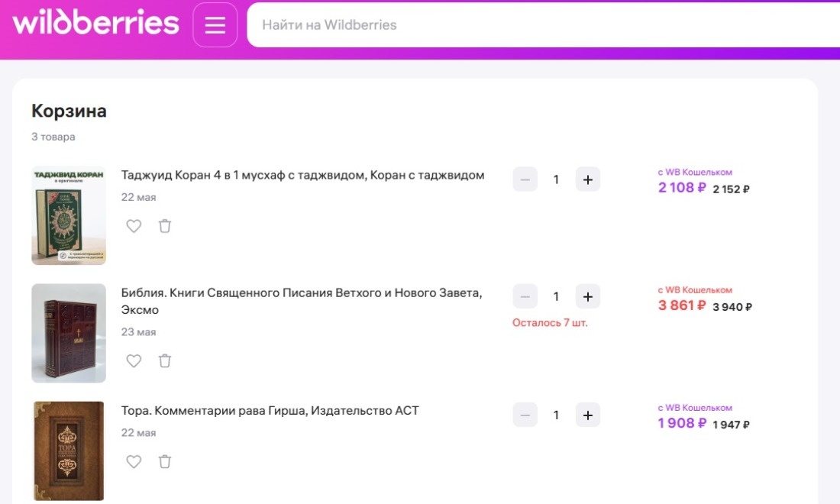The height and width of the screenshot is (504, 840).
Task: Remove Библия from cart with trash icon
Action: pos(165,361)
